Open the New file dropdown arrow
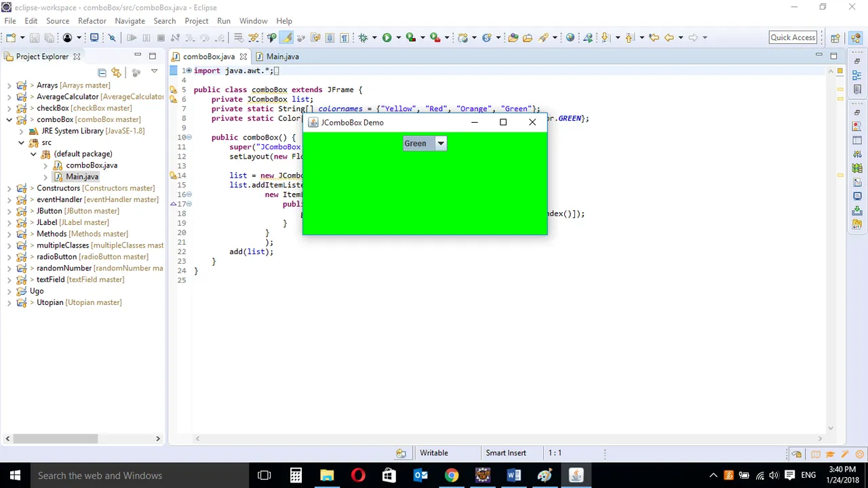The image size is (868, 488). [x=22, y=38]
